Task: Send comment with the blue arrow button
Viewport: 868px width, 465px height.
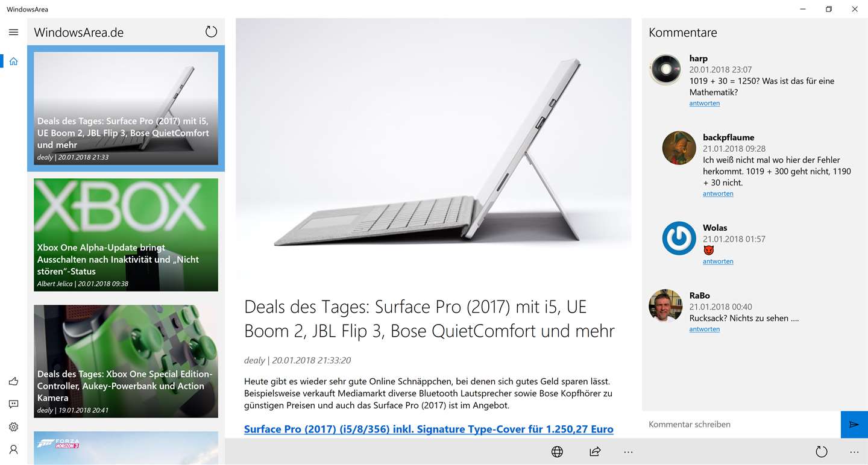Action: [x=854, y=425]
